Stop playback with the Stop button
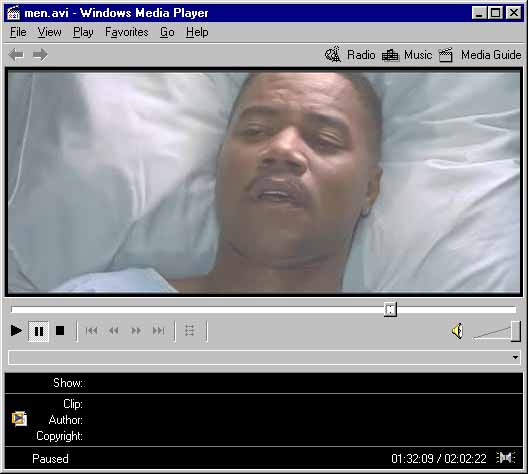The height and width of the screenshot is (474, 528). pos(60,331)
